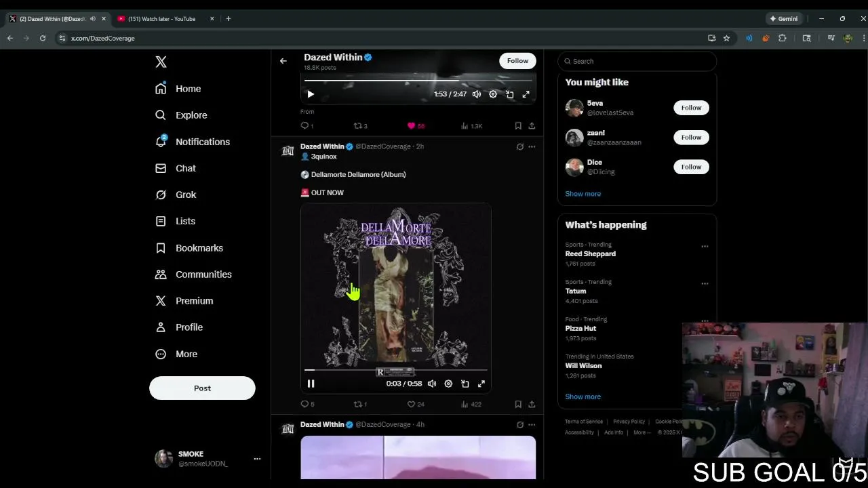Reply to the post with 5 replies
The width and height of the screenshot is (868, 488).
(307, 404)
